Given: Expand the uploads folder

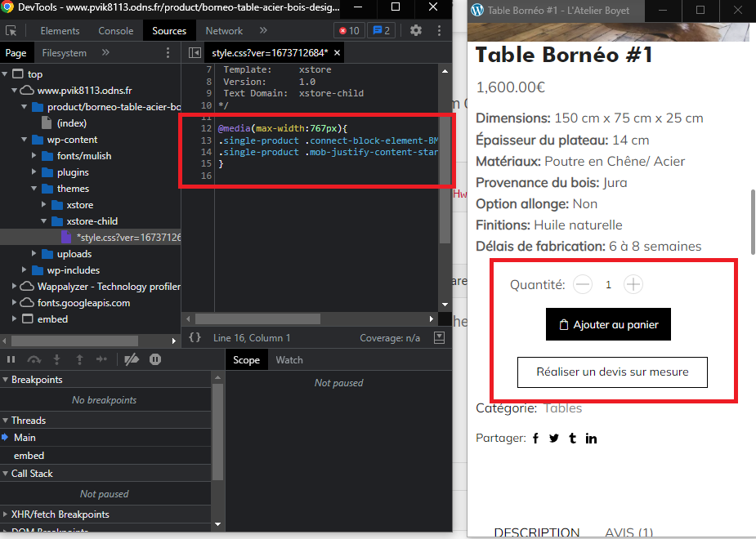Looking at the screenshot, I should pos(34,254).
